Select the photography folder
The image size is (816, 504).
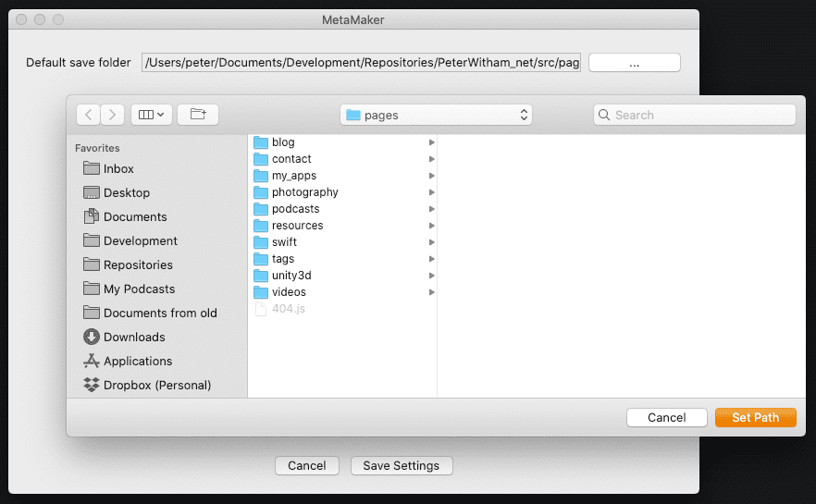tap(343, 192)
